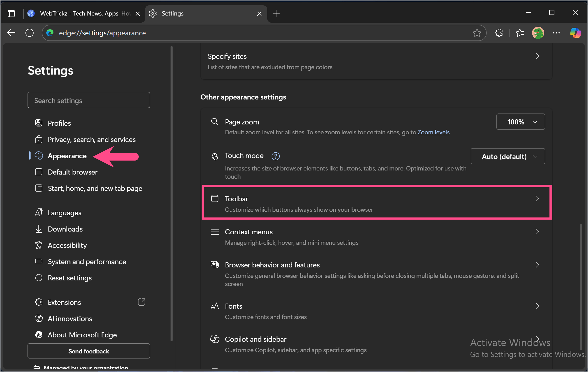
Task: Click the Downloads arrow icon in sidebar
Action: (38, 229)
